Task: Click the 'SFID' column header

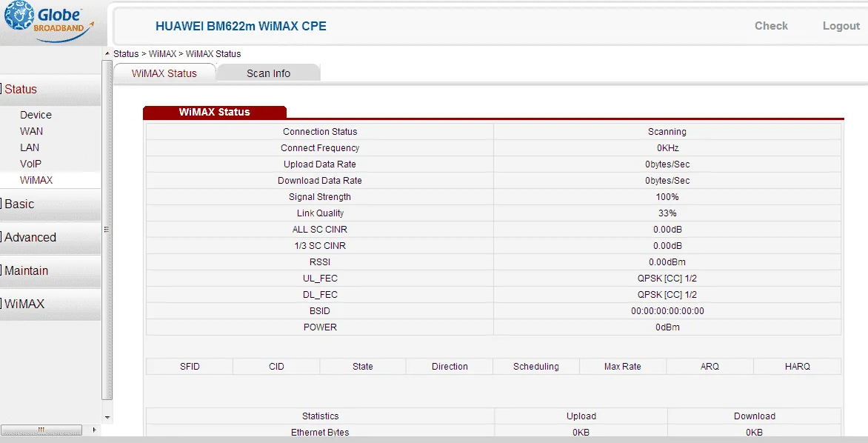Action: pos(190,367)
